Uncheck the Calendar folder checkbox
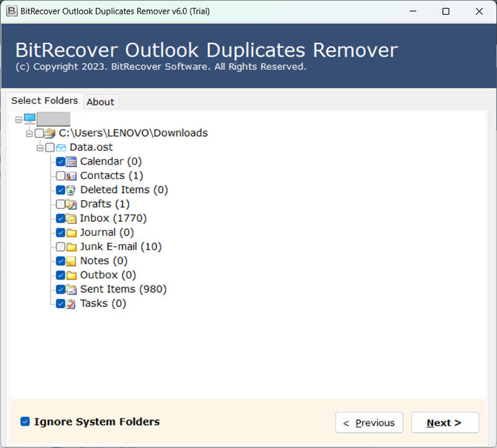The width and height of the screenshot is (497, 448). [x=60, y=162]
